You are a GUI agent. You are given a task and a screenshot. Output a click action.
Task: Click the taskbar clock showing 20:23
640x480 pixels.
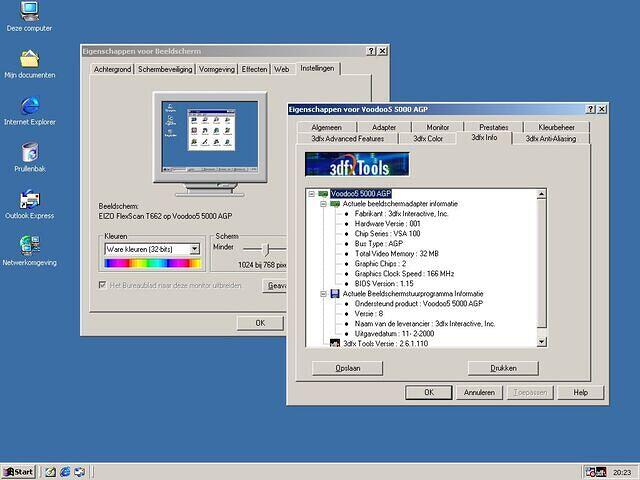pyautogui.click(x=622, y=472)
